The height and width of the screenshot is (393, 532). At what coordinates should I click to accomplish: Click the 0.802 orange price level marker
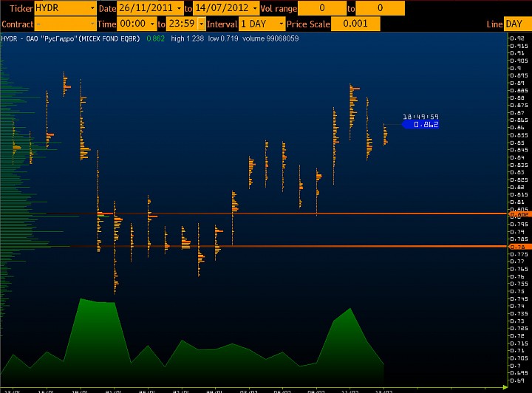519,214
